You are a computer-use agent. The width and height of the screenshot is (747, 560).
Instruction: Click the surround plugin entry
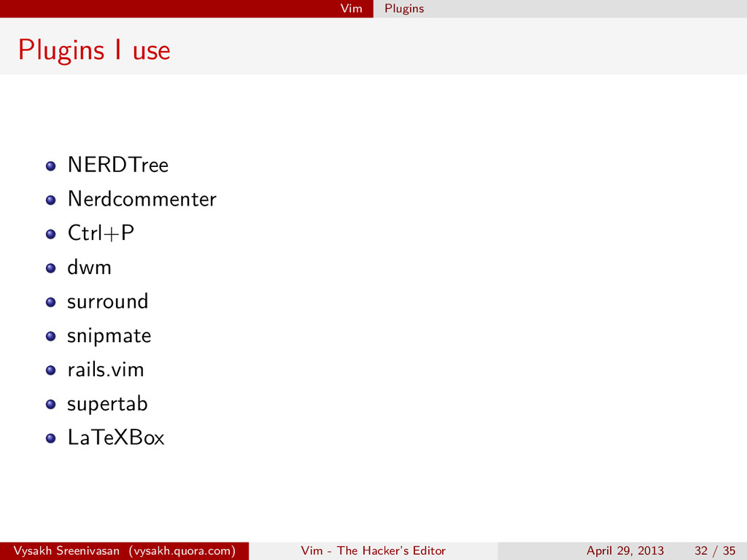(108, 301)
